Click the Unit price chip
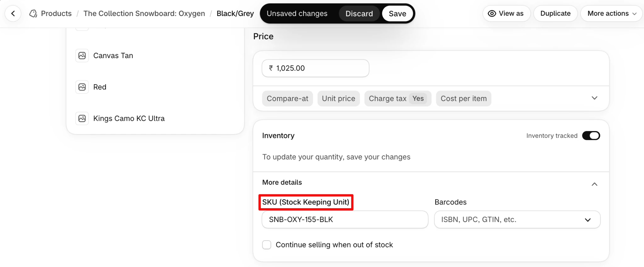The width and height of the screenshot is (644, 267). point(338,99)
